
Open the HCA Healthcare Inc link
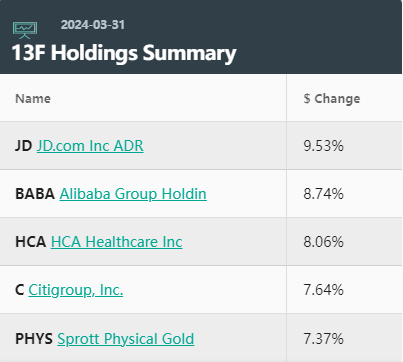117,242
